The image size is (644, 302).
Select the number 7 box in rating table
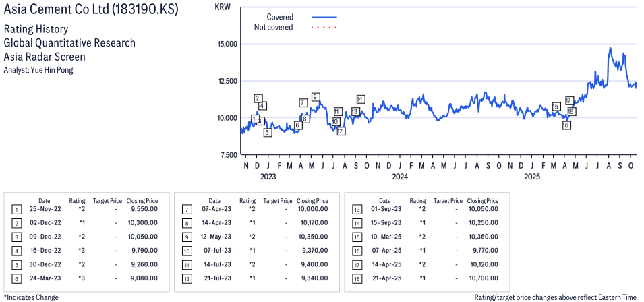point(187,209)
